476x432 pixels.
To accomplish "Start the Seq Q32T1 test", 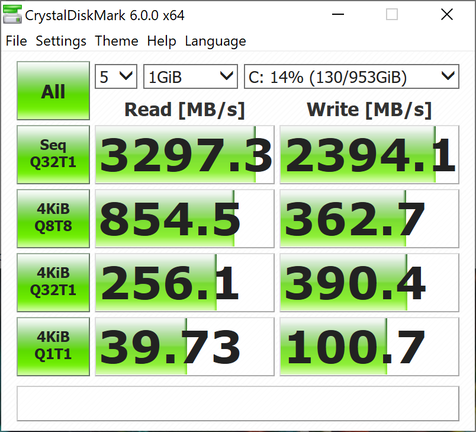I will click(53, 154).
